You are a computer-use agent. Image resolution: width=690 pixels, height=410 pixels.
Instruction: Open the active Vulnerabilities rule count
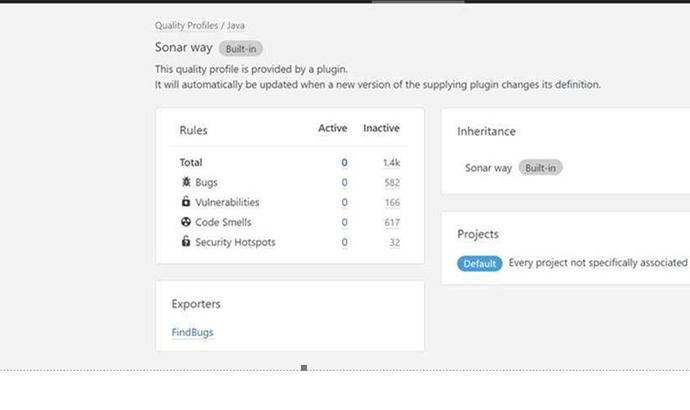click(344, 202)
